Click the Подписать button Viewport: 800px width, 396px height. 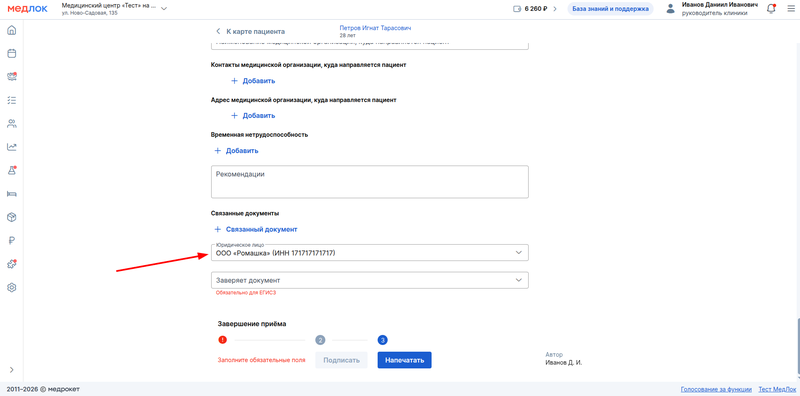point(341,360)
